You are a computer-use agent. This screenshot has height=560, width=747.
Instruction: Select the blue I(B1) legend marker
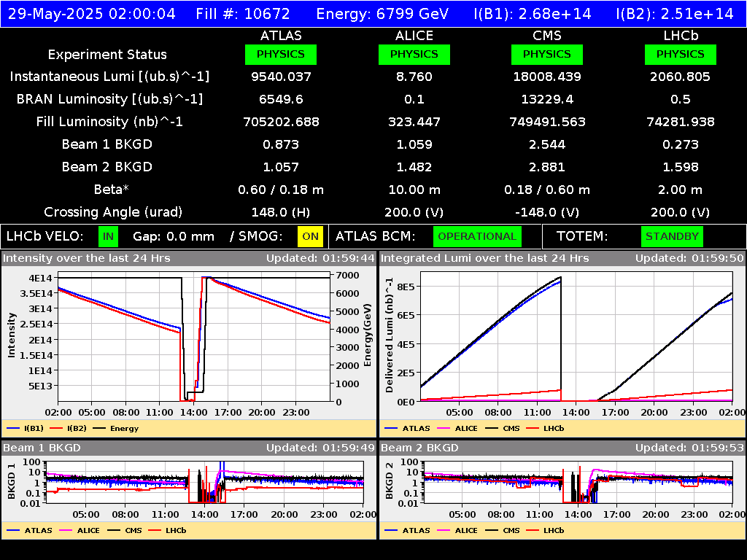[x=13, y=429]
